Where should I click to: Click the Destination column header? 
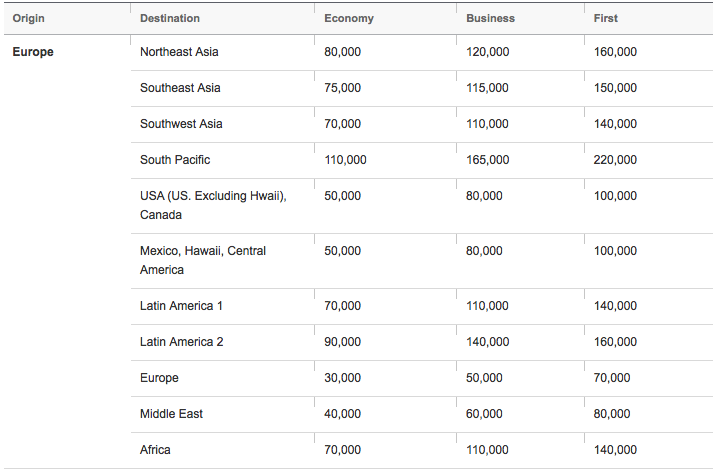coord(169,18)
